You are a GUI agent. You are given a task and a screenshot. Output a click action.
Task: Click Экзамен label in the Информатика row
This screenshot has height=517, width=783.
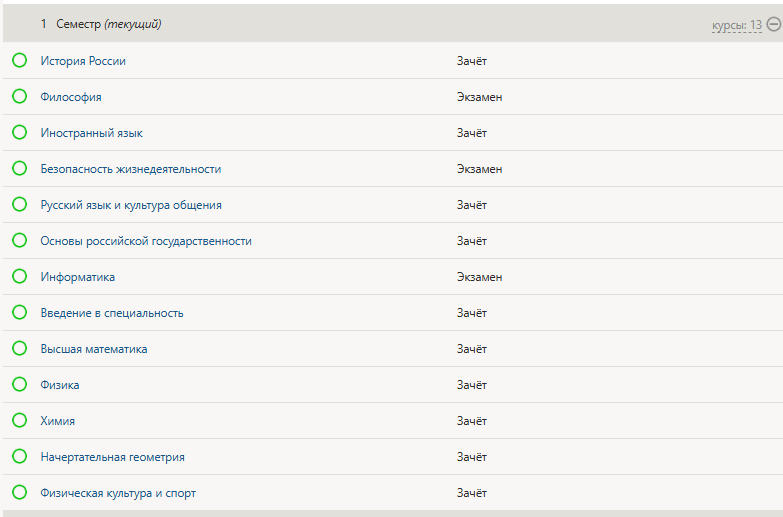click(x=479, y=277)
